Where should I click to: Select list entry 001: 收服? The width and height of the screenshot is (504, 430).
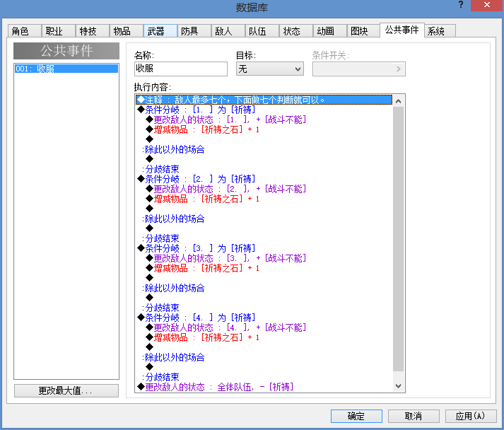(x=66, y=69)
